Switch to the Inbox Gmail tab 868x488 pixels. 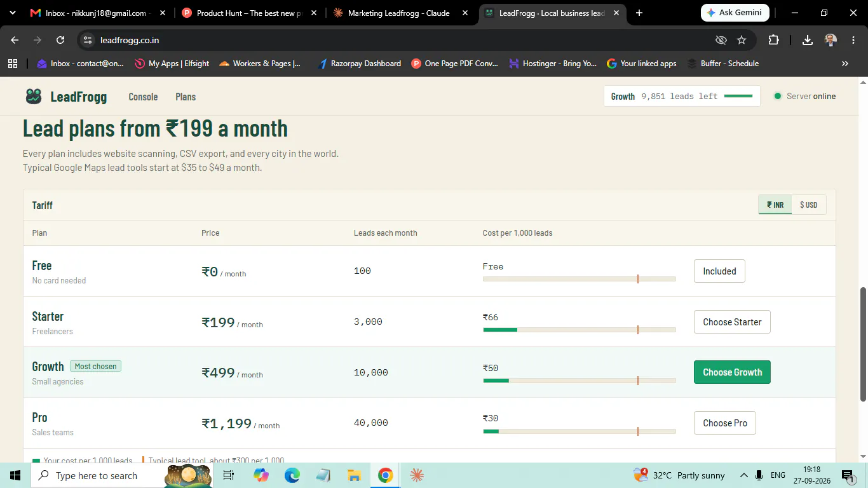95,13
